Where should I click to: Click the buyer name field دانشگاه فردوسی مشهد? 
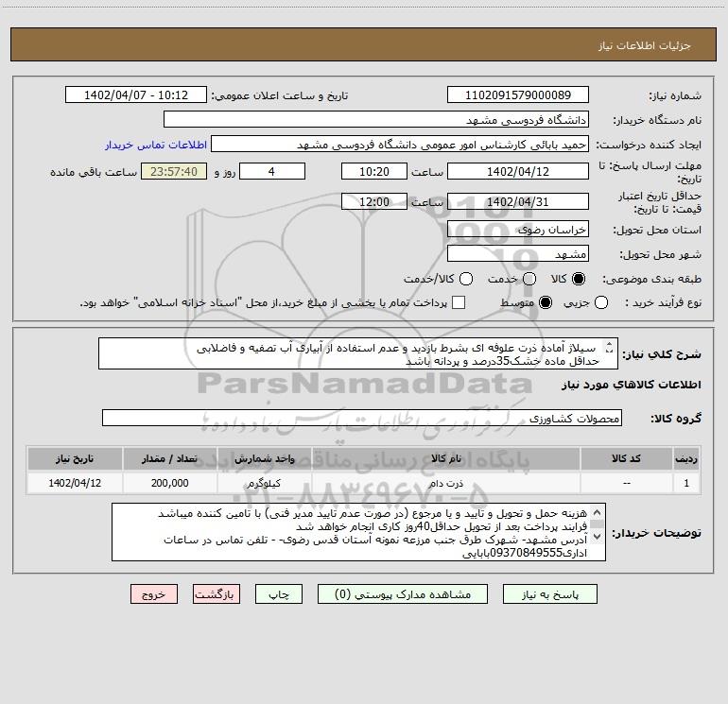tap(376, 120)
